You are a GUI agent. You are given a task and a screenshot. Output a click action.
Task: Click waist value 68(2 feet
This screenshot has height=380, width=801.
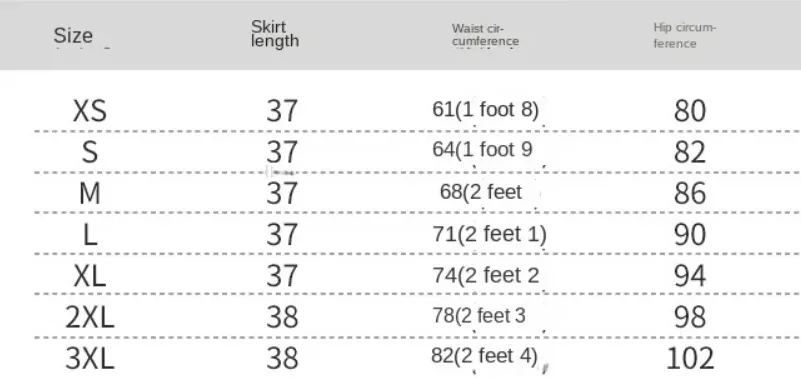click(x=481, y=192)
